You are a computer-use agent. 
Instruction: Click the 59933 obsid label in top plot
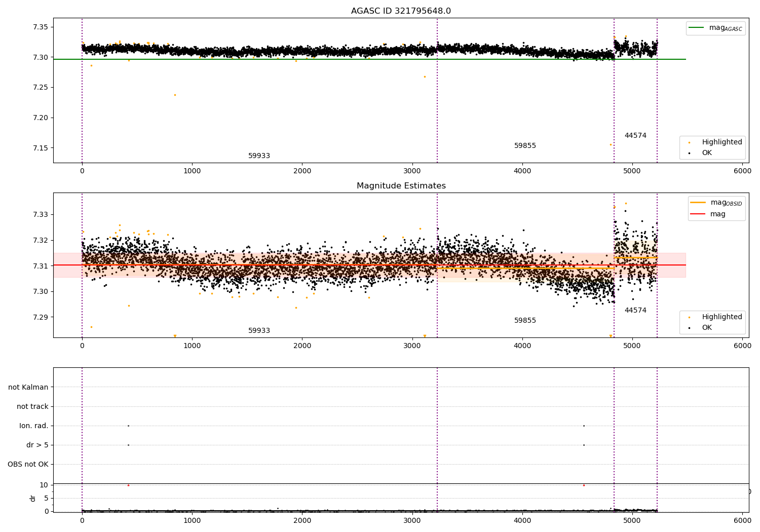point(259,156)
